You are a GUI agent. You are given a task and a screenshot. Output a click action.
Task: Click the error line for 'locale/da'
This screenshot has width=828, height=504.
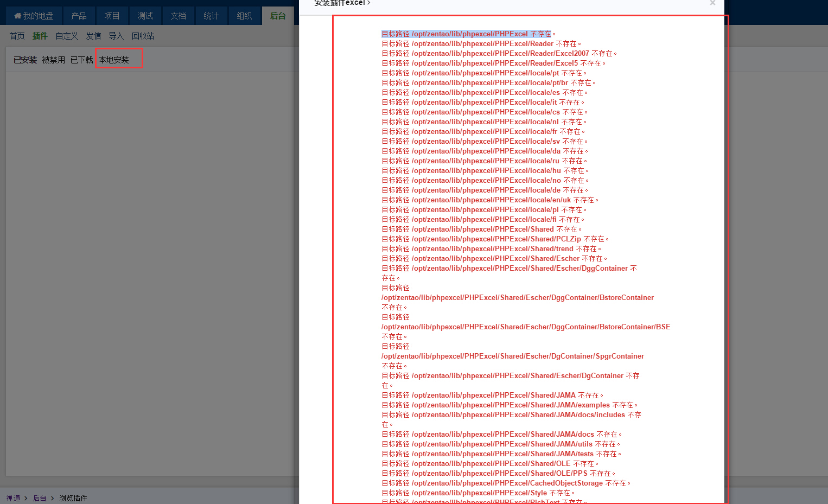tap(485, 151)
